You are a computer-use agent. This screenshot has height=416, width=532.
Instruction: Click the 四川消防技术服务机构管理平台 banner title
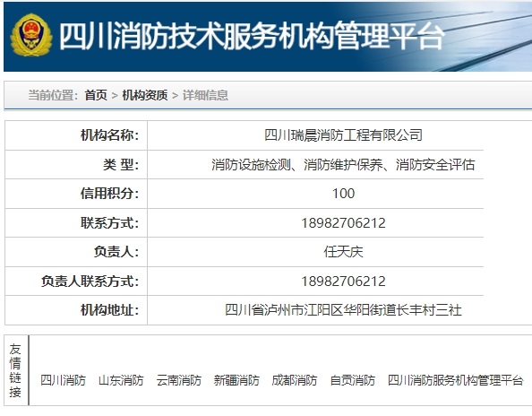click(252, 36)
